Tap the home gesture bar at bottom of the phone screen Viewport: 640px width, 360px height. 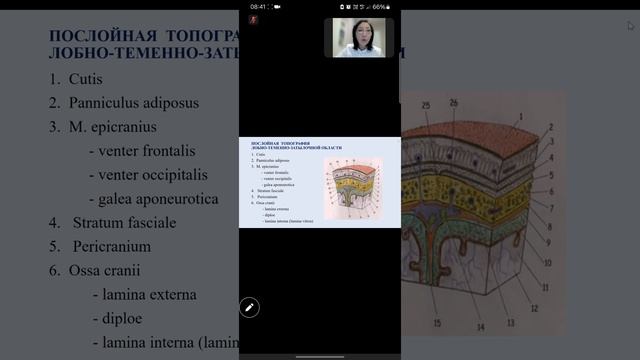coord(320,357)
